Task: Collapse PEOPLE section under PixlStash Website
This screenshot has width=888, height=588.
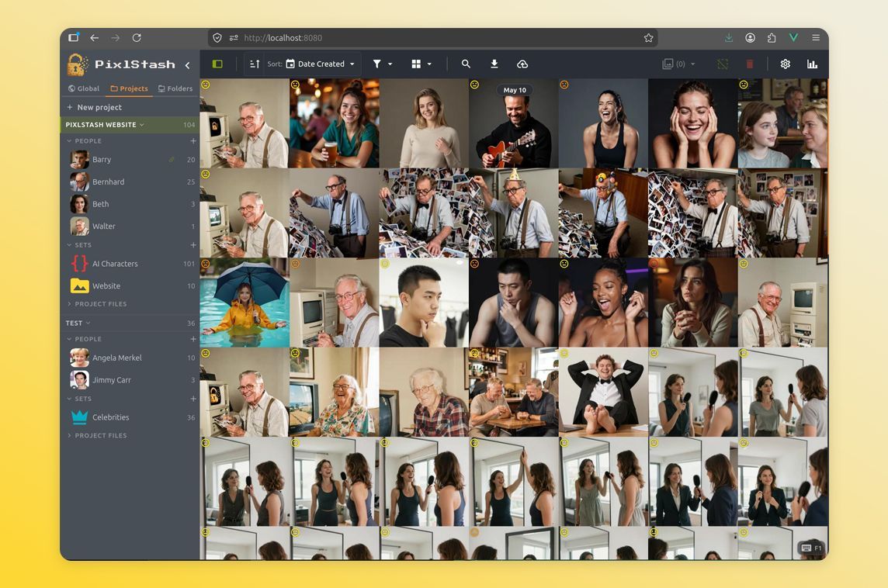Action: (x=84, y=141)
